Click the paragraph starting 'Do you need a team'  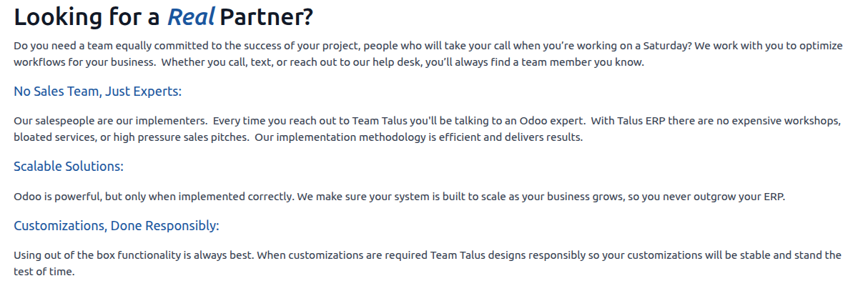point(428,54)
